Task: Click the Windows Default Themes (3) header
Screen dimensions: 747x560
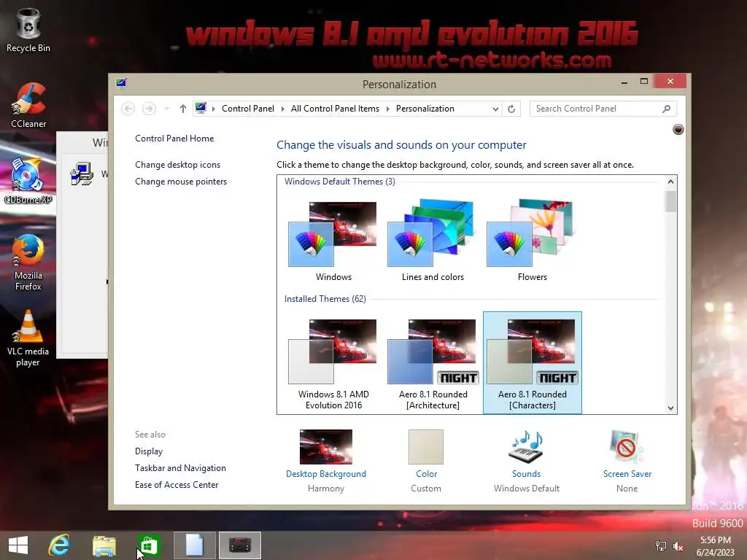Action: coord(340,182)
